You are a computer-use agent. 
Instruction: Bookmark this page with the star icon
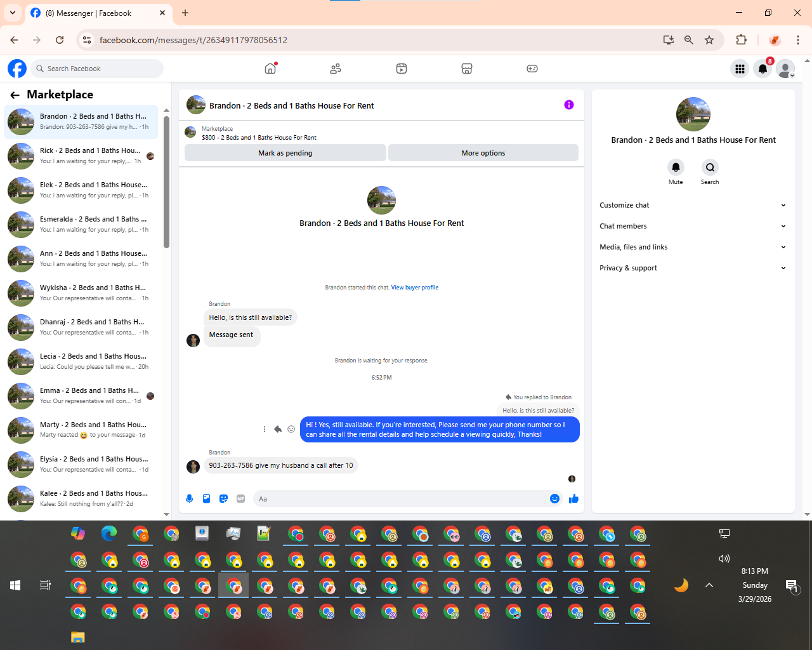(x=709, y=40)
